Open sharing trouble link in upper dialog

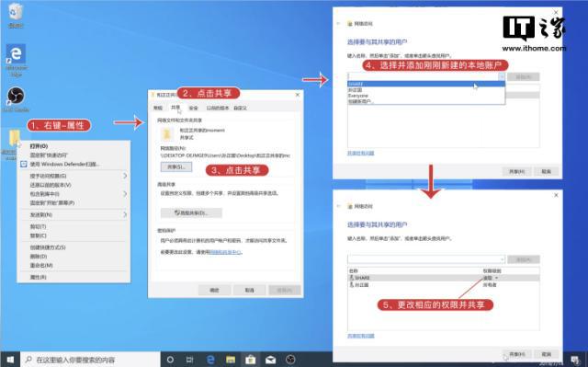pos(361,153)
